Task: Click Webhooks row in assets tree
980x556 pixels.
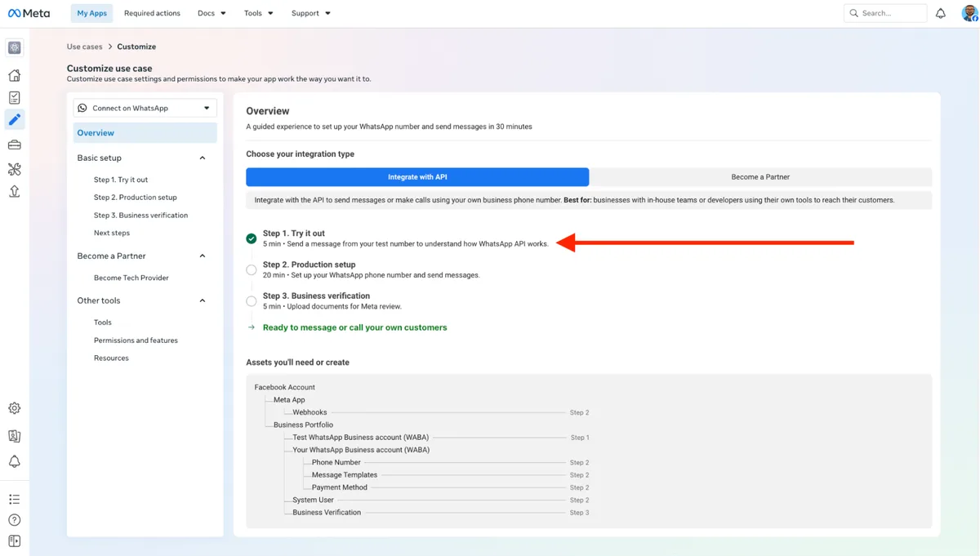Action: pyautogui.click(x=440, y=412)
